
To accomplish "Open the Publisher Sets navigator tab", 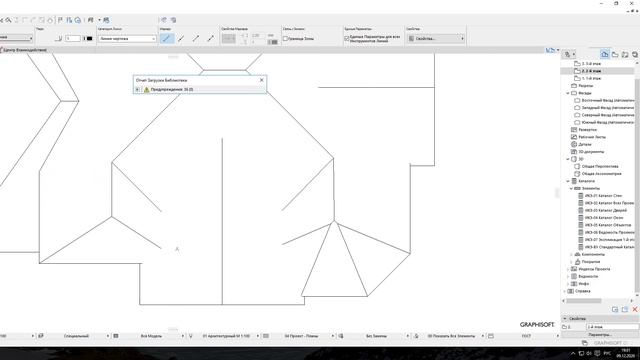I will click(635, 54).
